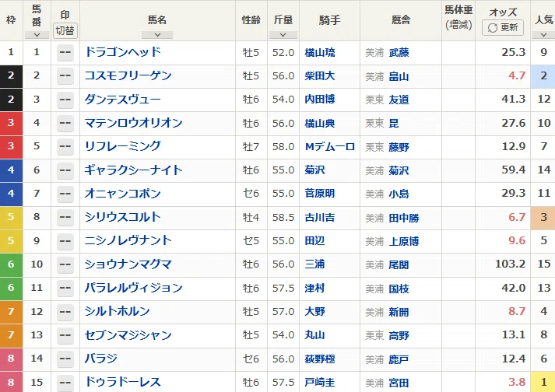555x392 pixels.
Task: Open horse page for バラジ
Action: pyautogui.click(x=101, y=359)
